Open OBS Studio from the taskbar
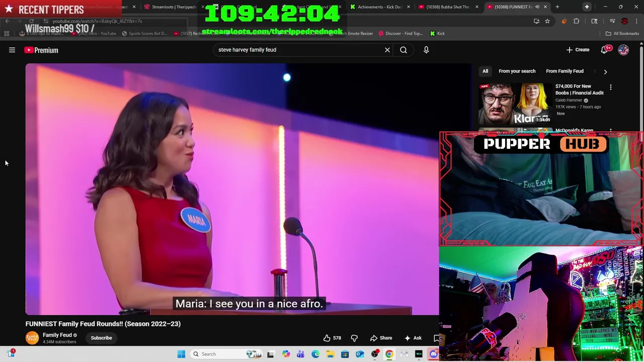 coord(374,354)
